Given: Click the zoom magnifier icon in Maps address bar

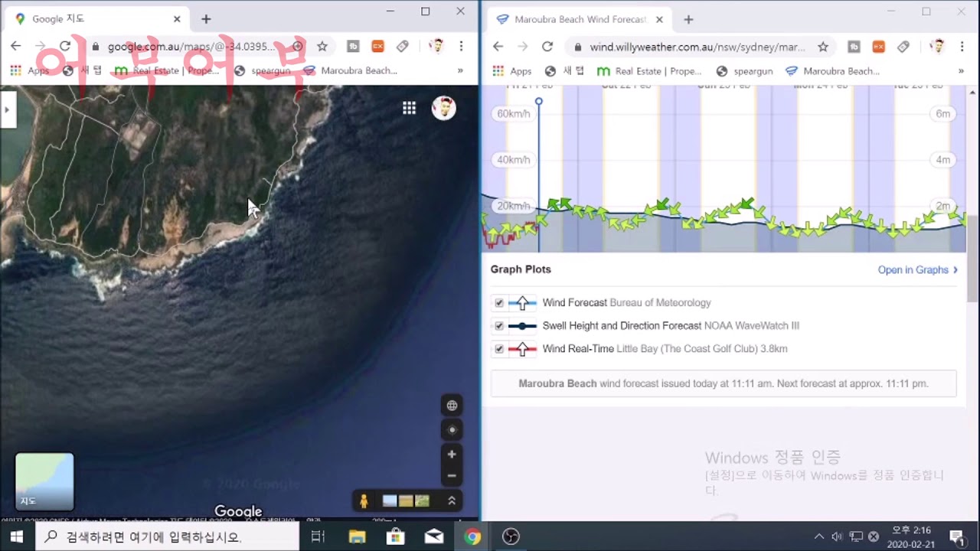Looking at the screenshot, I should tap(298, 47).
